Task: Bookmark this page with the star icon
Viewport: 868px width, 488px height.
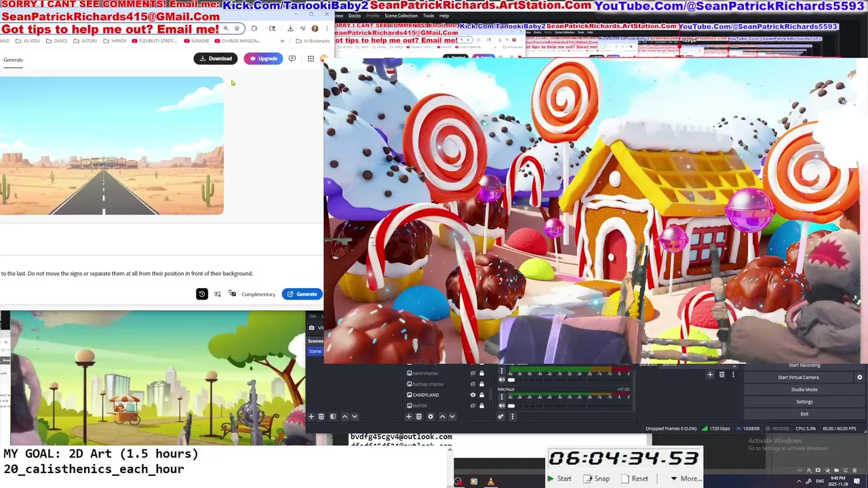Action: (237, 28)
